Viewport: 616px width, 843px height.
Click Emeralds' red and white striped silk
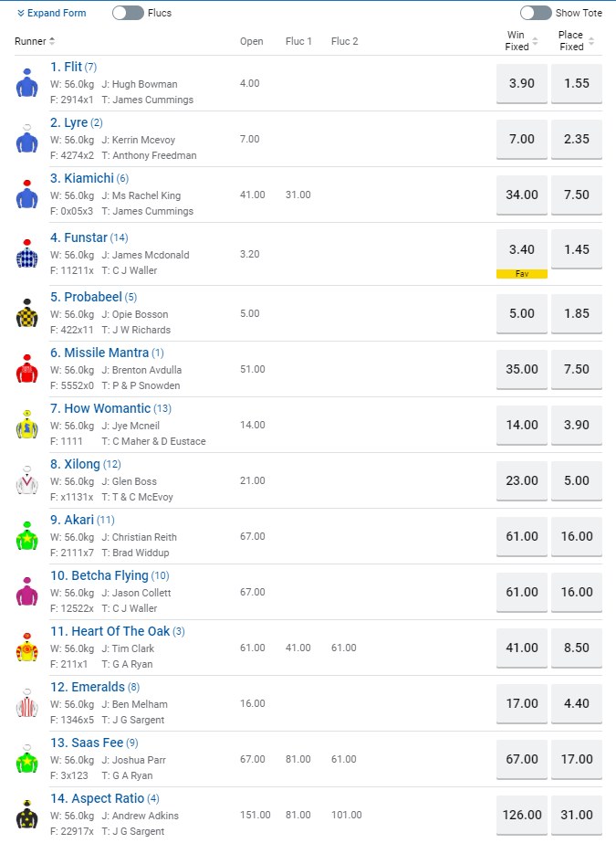pos(26,703)
